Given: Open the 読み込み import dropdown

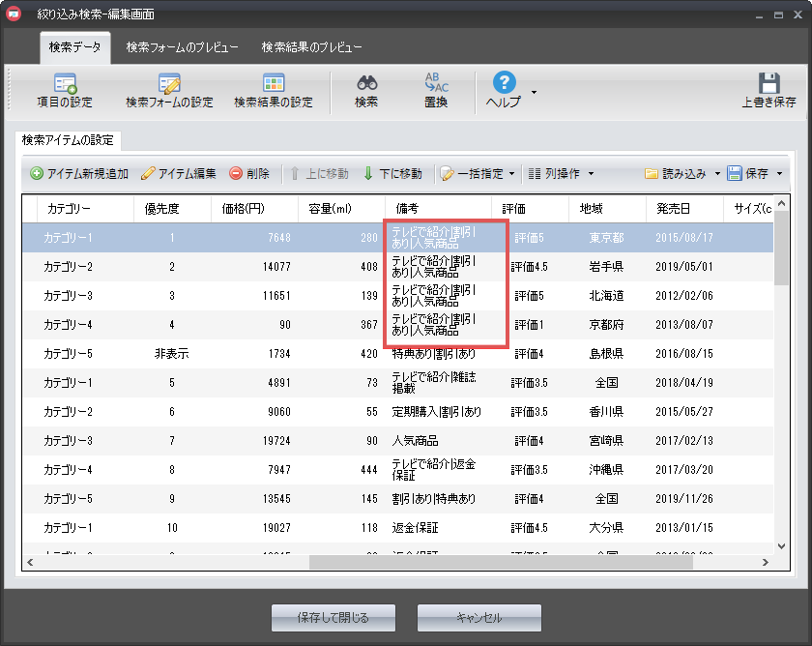Looking at the screenshot, I should [x=683, y=174].
